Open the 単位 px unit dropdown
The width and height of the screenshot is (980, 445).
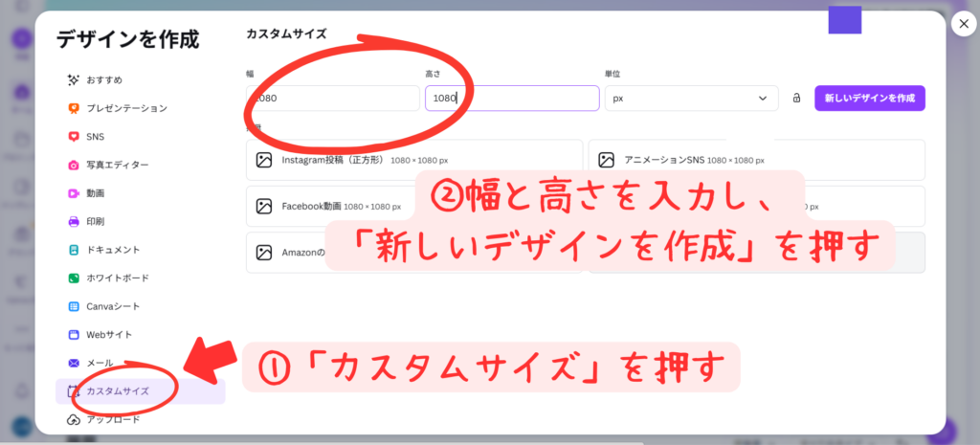(x=691, y=99)
